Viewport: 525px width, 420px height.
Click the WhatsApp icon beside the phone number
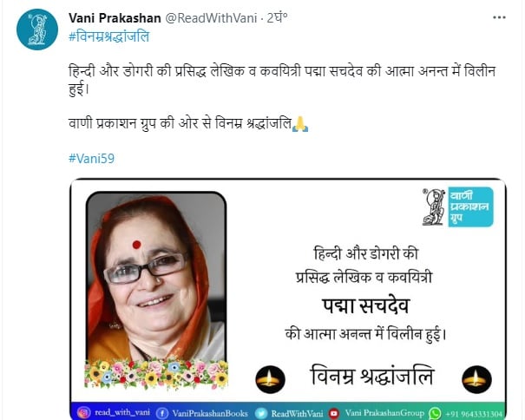click(x=436, y=413)
